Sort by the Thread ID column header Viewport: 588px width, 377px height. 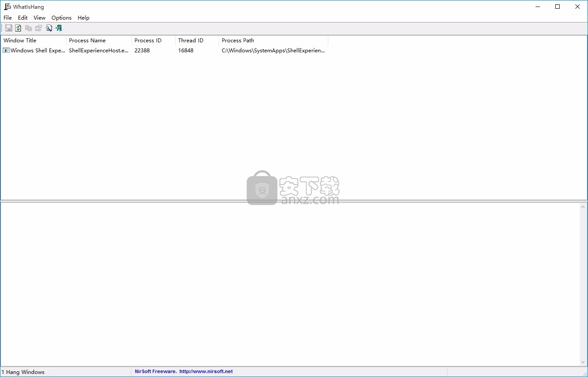click(197, 41)
